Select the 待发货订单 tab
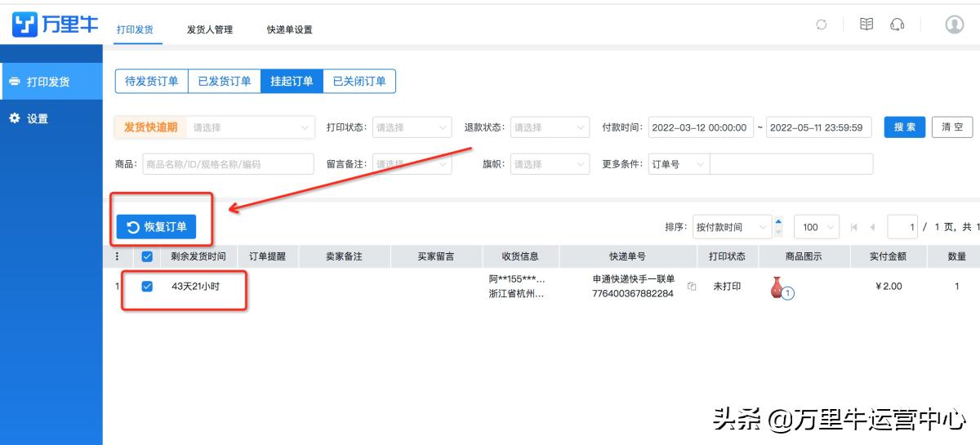The height and width of the screenshot is (445, 980). [x=151, y=82]
